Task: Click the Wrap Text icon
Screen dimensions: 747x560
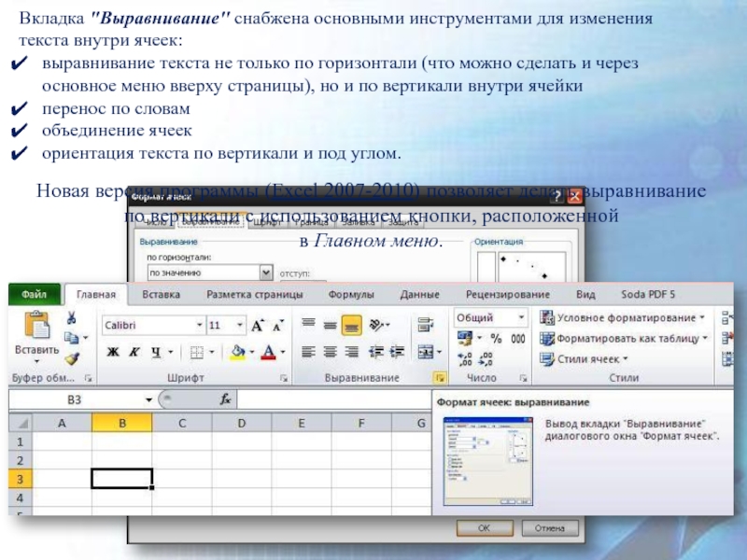Action: click(x=427, y=325)
